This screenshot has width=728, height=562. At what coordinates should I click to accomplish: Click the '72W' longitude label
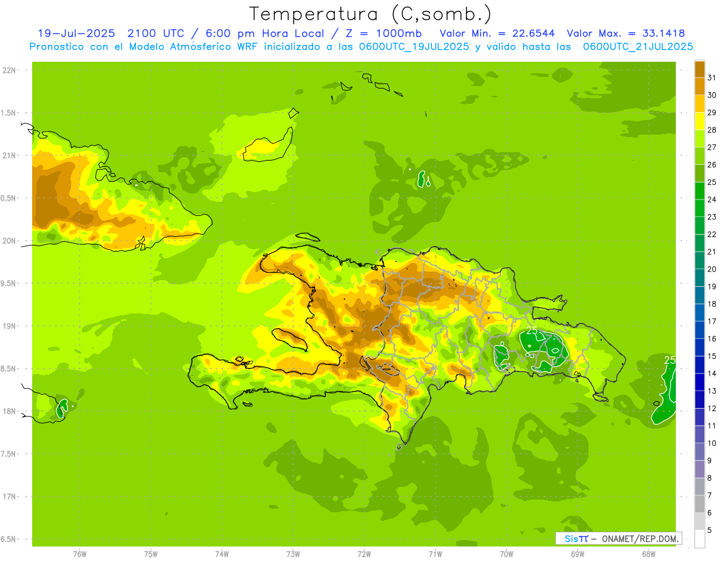[x=364, y=554]
